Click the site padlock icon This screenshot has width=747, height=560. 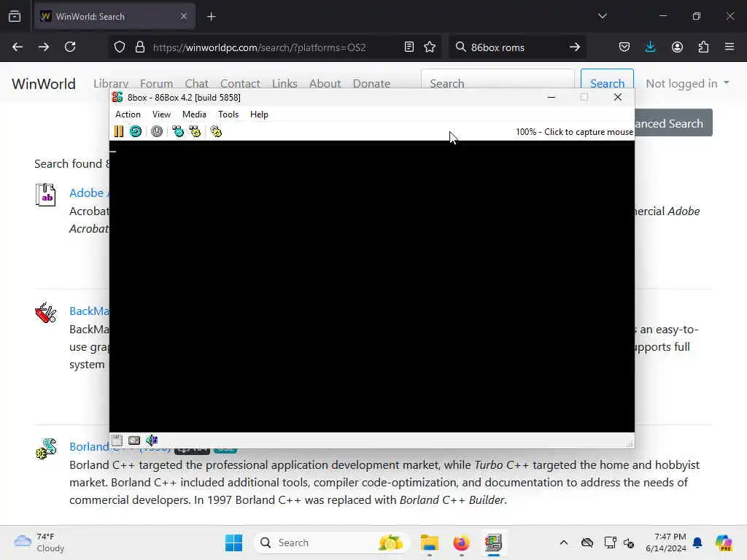pos(139,47)
